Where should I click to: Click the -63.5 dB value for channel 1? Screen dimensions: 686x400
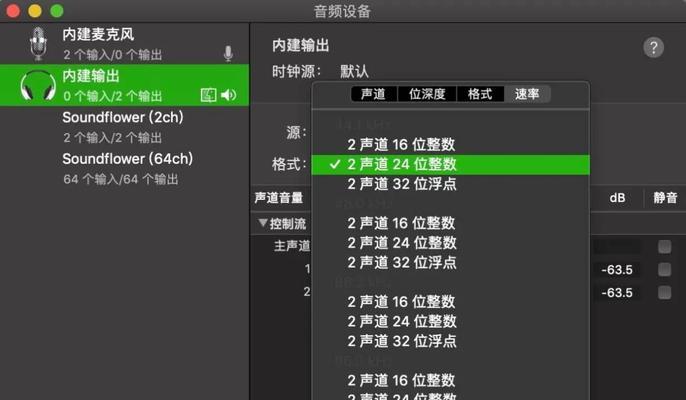pos(617,270)
